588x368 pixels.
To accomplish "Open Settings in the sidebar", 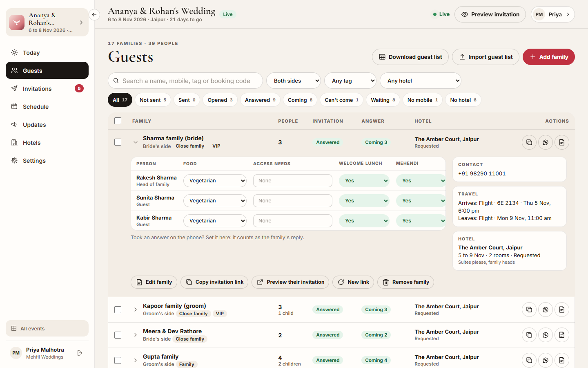I will tap(47, 161).
